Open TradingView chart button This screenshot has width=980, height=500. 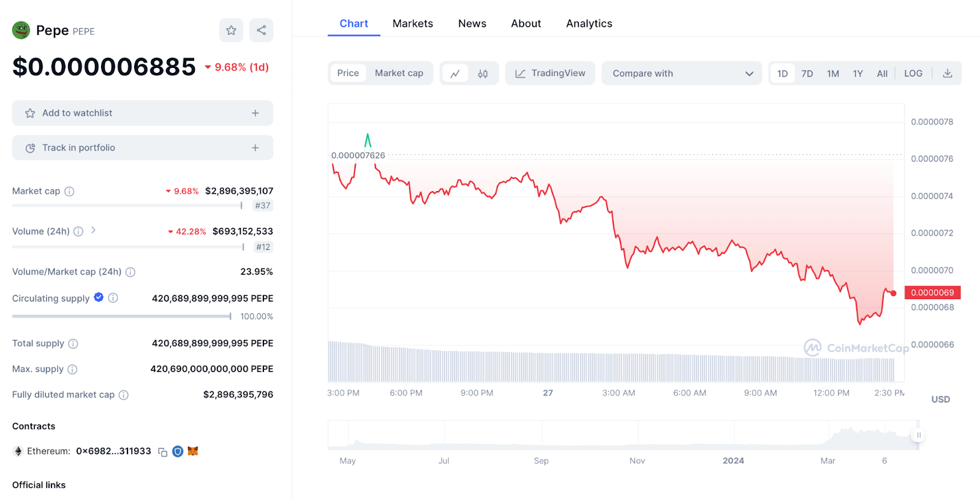tap(550, 74)
